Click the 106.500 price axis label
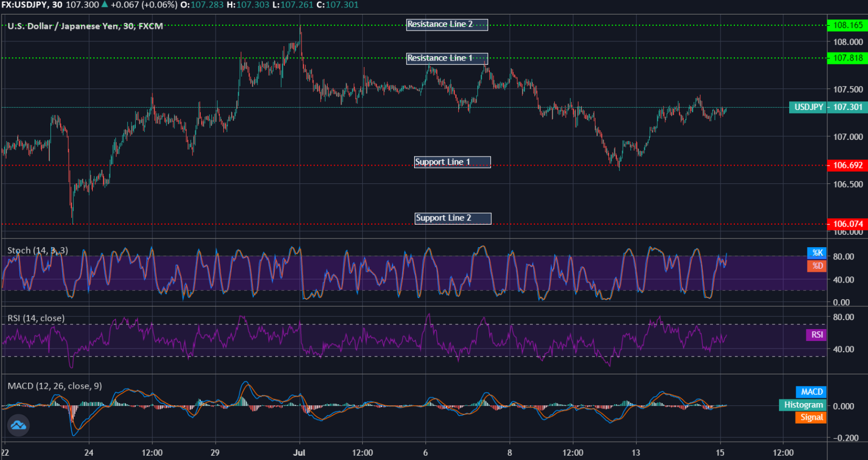868x460 pixels. pyautogui.click(x=848, y=184)
